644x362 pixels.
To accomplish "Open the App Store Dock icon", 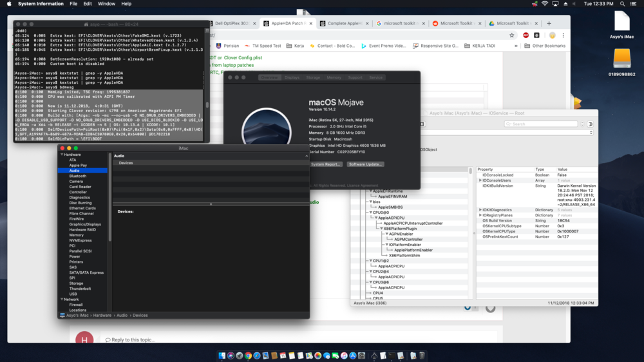I will pyautogui.click(x=353, y=356).
